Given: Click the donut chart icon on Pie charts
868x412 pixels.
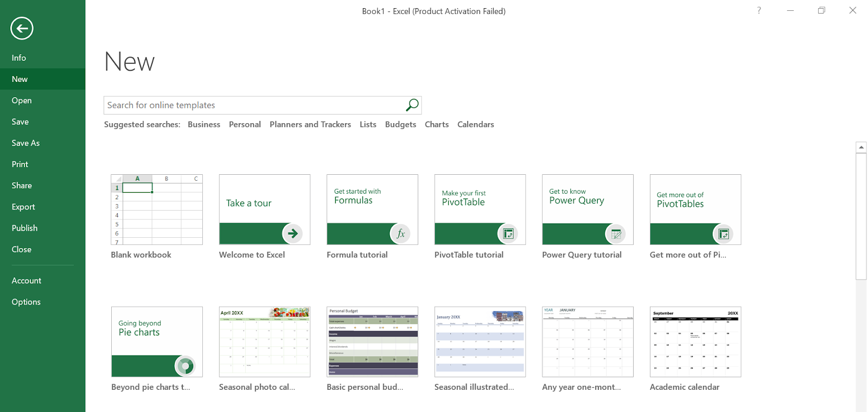Looking at the screenshot, I should 185,366.
